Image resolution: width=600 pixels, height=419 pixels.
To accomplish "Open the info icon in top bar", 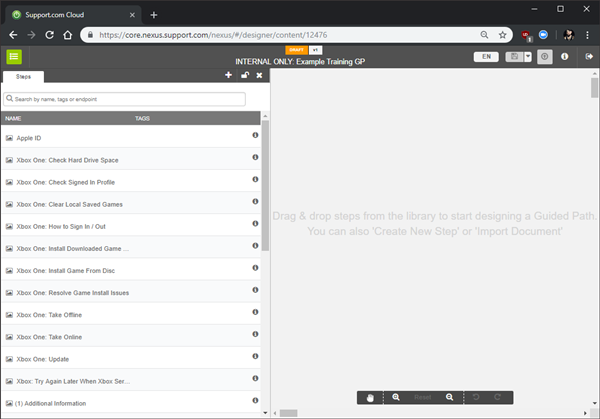I will pyautogui.click(x=564, y=57).
